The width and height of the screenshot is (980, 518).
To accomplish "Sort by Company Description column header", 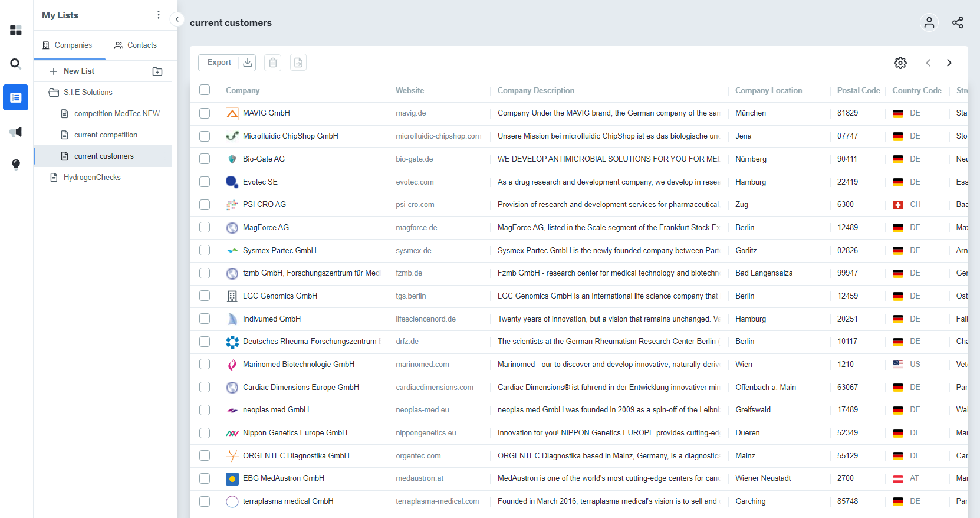I will (x=535, y=91).
